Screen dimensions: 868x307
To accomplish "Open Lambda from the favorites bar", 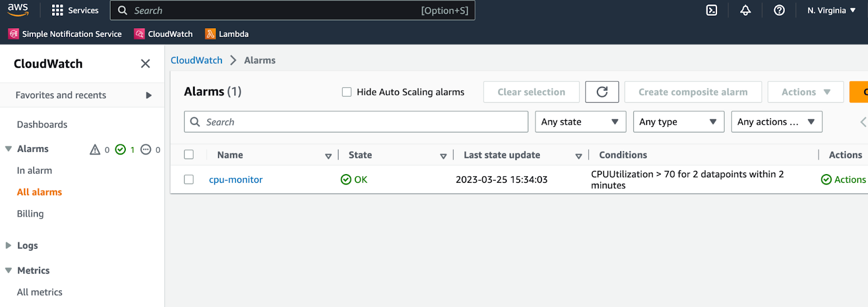I will tap(227, 34).
